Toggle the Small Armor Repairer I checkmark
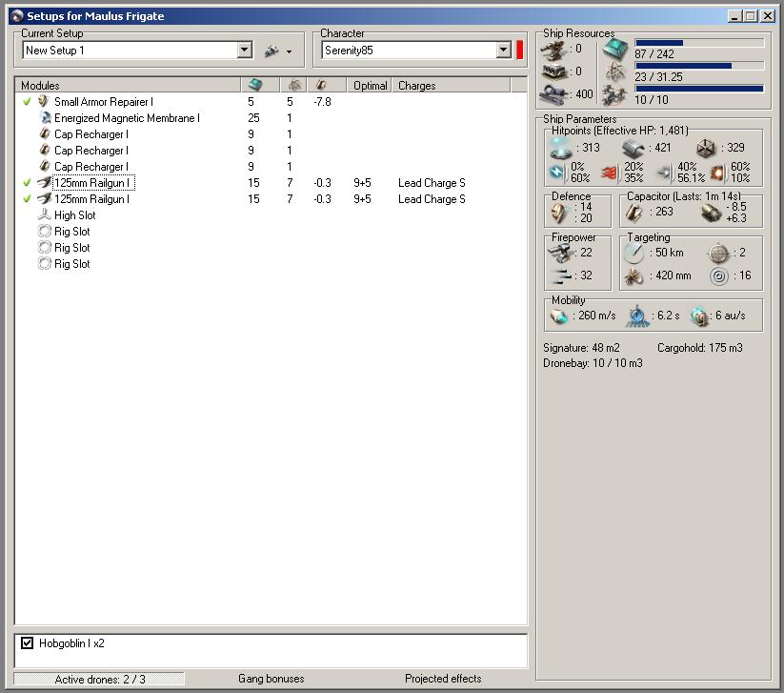This screenshot has height=693, width=784. point(27,102)
